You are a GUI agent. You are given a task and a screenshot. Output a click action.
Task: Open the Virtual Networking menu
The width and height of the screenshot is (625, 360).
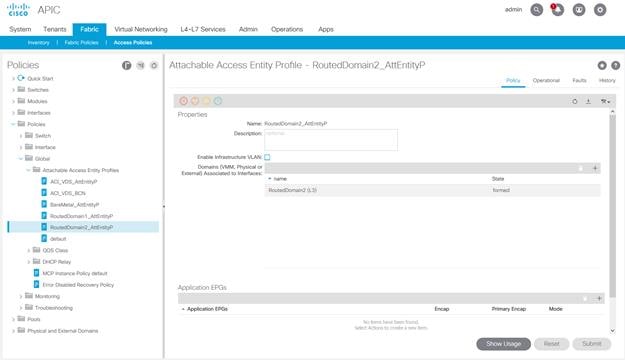coord(141,29)
